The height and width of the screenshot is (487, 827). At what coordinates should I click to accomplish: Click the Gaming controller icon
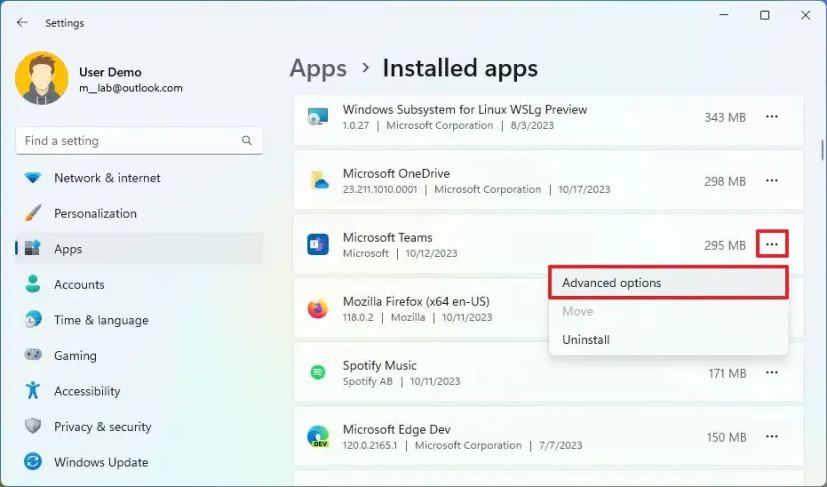click(33, 355)
